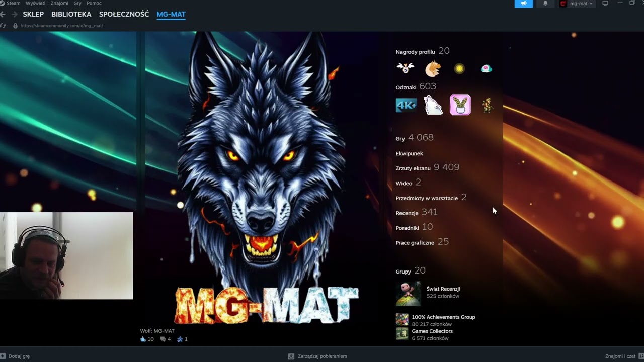Click the pink cactus badge icon
644x362 pixels.
click(x=460, y=105)
